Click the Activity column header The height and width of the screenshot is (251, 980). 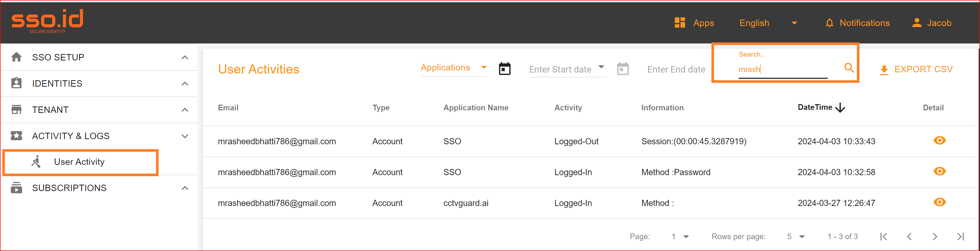[x=568, y=108]
